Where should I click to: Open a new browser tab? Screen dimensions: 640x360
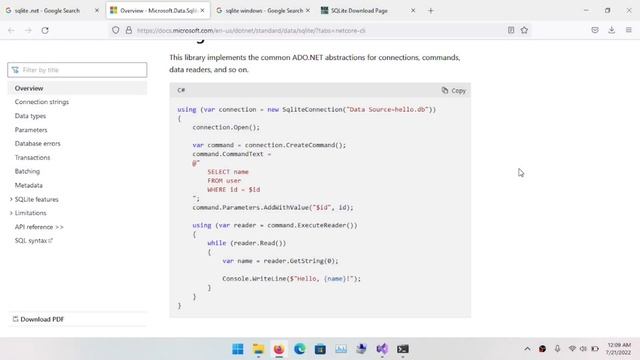pyautogui.click(x=431, y=11)
